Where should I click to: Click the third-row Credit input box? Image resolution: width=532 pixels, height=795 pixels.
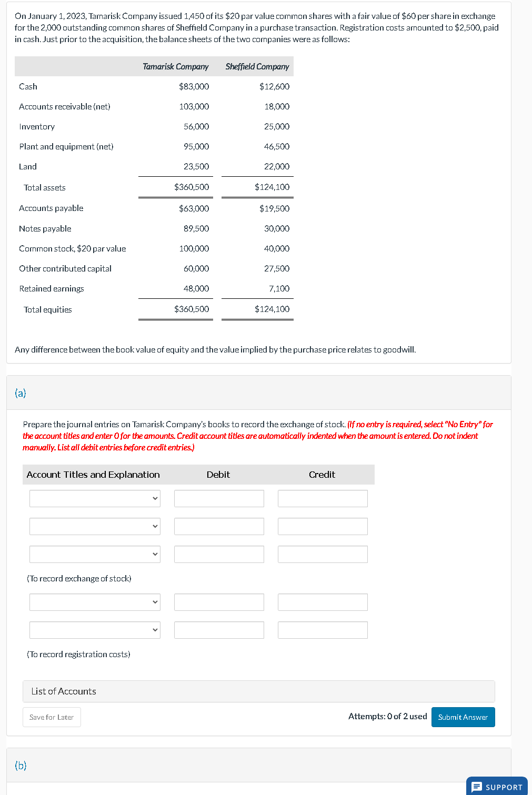(x=322, y=554)
